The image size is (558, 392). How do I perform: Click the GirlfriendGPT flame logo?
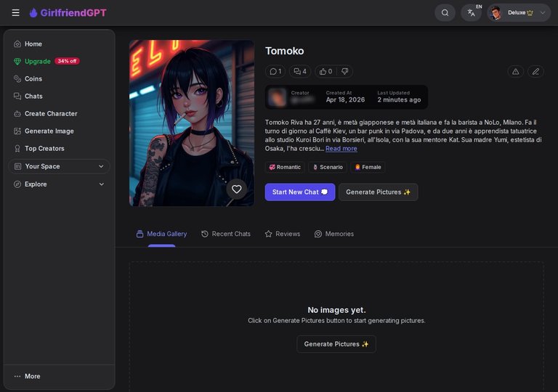tap(33, 13)
